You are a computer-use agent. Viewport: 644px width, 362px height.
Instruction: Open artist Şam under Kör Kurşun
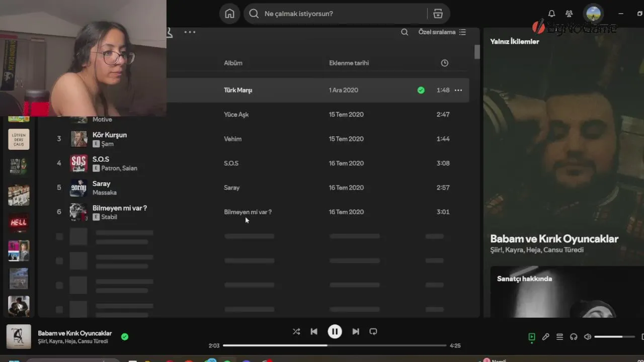pos(107,144)
